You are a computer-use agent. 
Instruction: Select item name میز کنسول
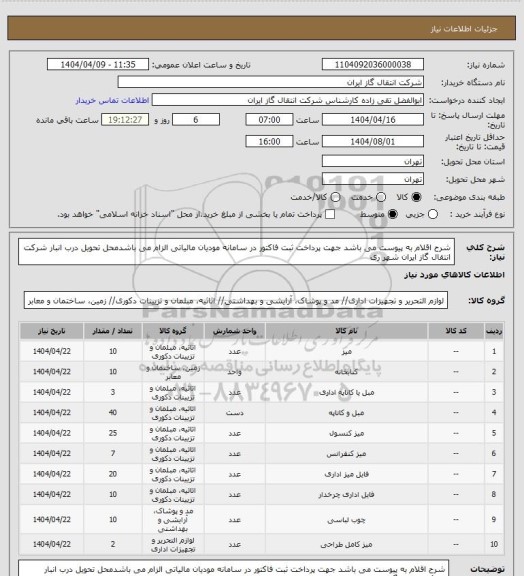point(346,433)
